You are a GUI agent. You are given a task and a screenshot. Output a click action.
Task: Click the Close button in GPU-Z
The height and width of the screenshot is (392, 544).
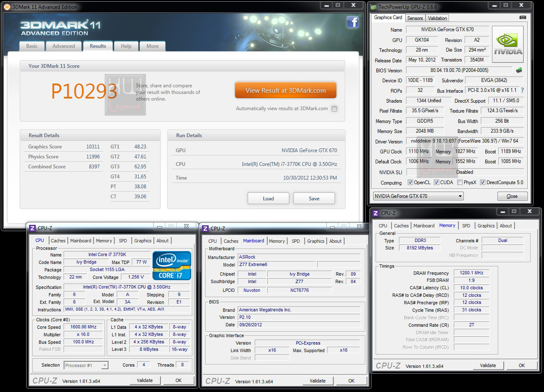(x=512, y=196)
